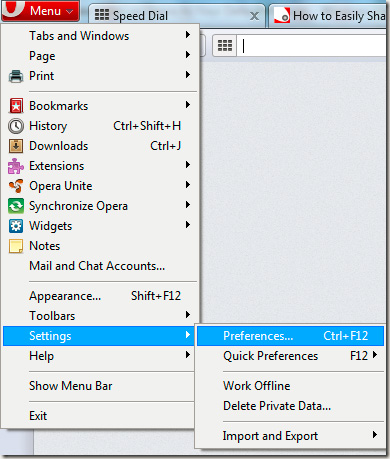
Task: Click the Ctrl+J shortcut text
Action: 166,146
